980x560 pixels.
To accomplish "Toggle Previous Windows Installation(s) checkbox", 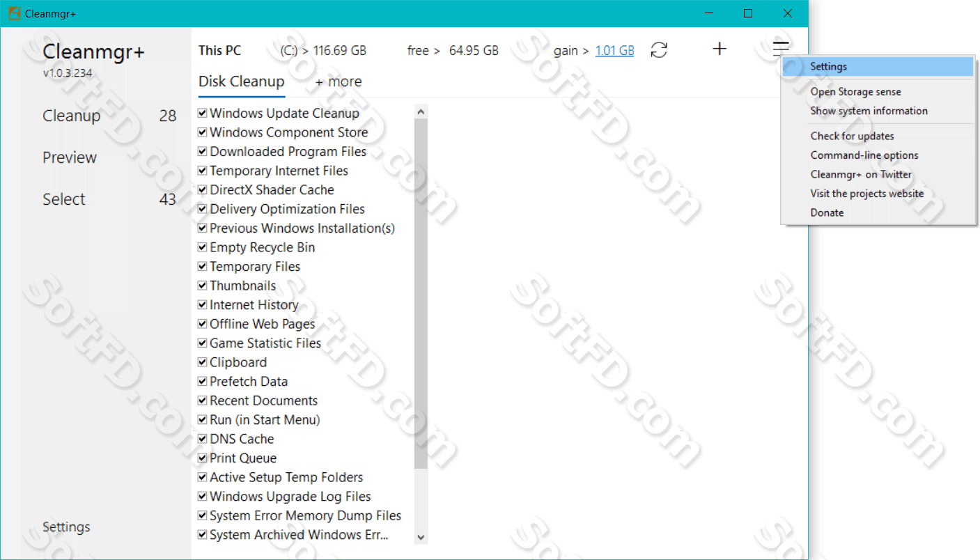I will pyautogui.click(x=203, y=228).
